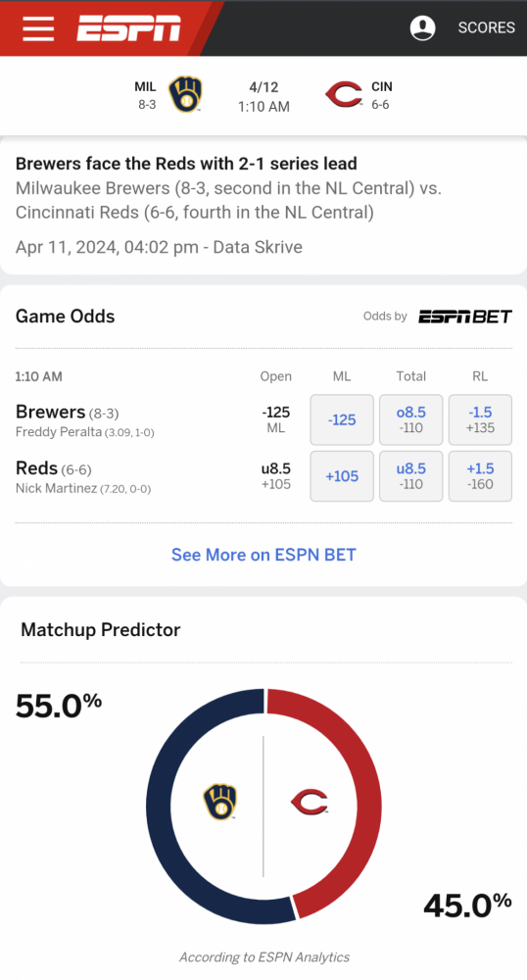Select the Reds +105 moneyline bet
The width and height of the screenshot is (527, 980).
pos(342,476)
